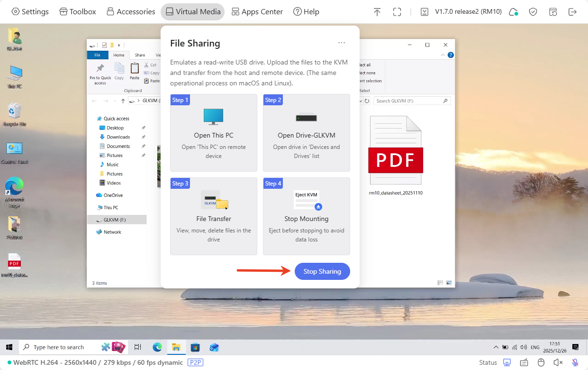This screenshot has width=588, height=370.
Task: Click the video monitor status icon
Action: pyautogui.click(x=507, y=362)
